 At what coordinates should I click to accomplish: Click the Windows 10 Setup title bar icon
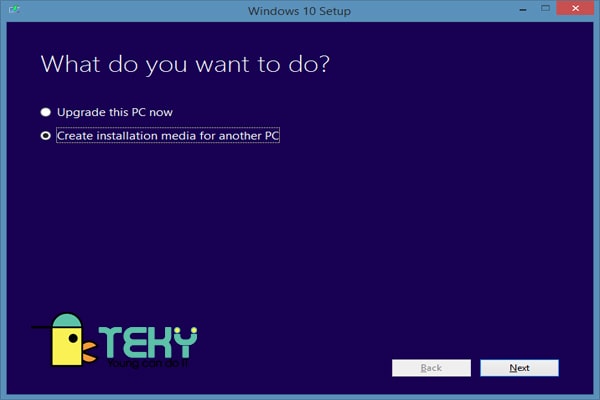pyautogui.click(x=15, y=9)
